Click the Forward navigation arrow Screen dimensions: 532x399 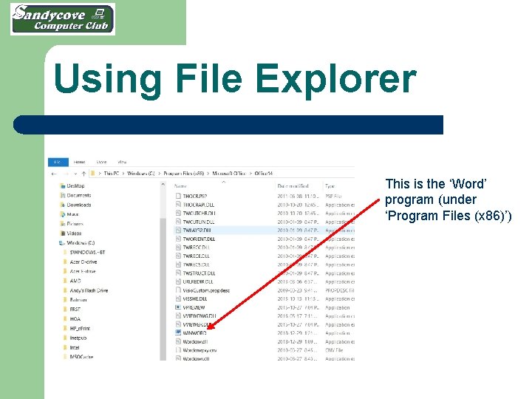66,174
